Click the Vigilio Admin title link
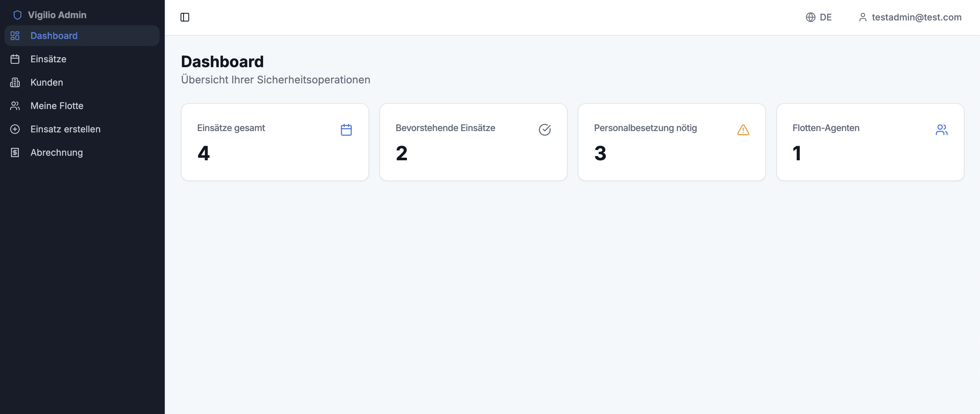 click(57, 15)
